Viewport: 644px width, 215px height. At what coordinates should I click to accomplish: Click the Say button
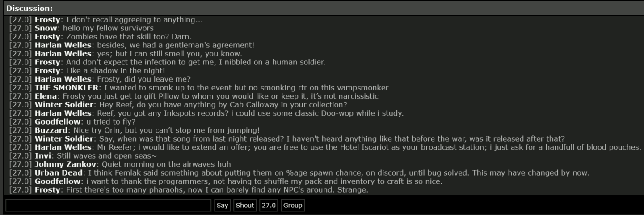pyautogui.click(x=222, y=206)
